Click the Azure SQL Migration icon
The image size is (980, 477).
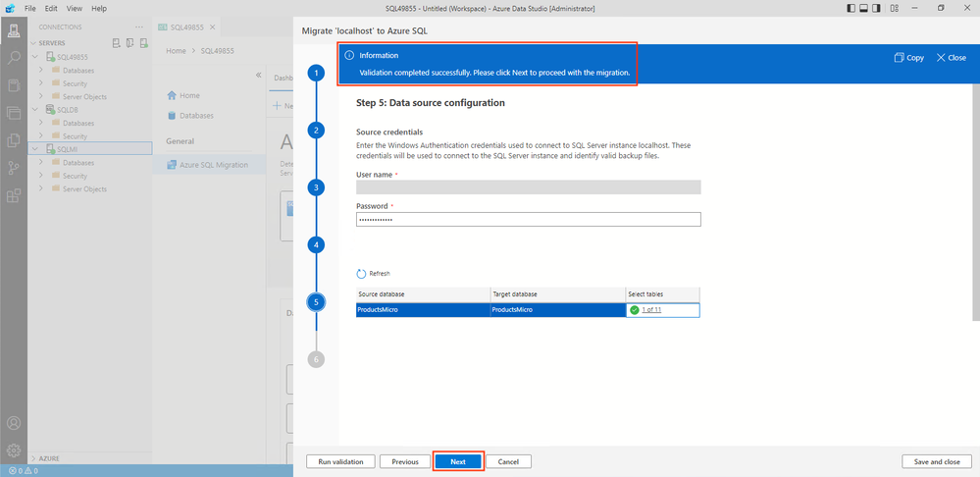point(172,165)
